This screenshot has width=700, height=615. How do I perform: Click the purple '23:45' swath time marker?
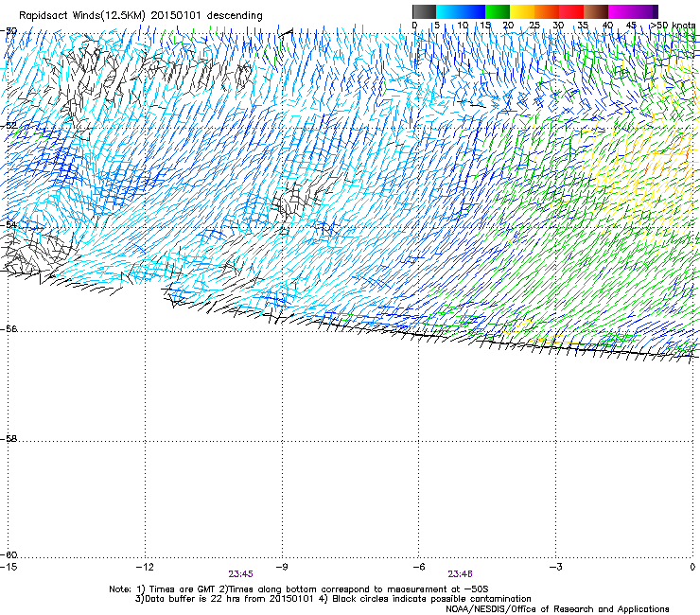240,574
